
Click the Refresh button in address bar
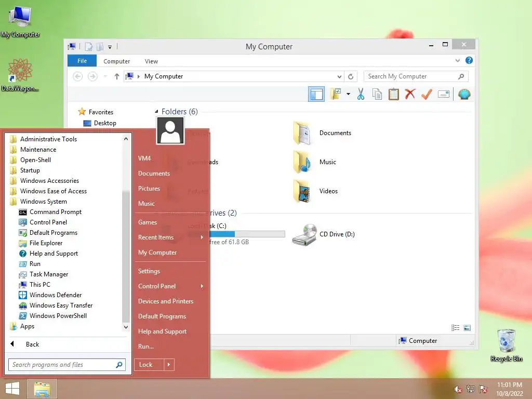pos(351,76)
